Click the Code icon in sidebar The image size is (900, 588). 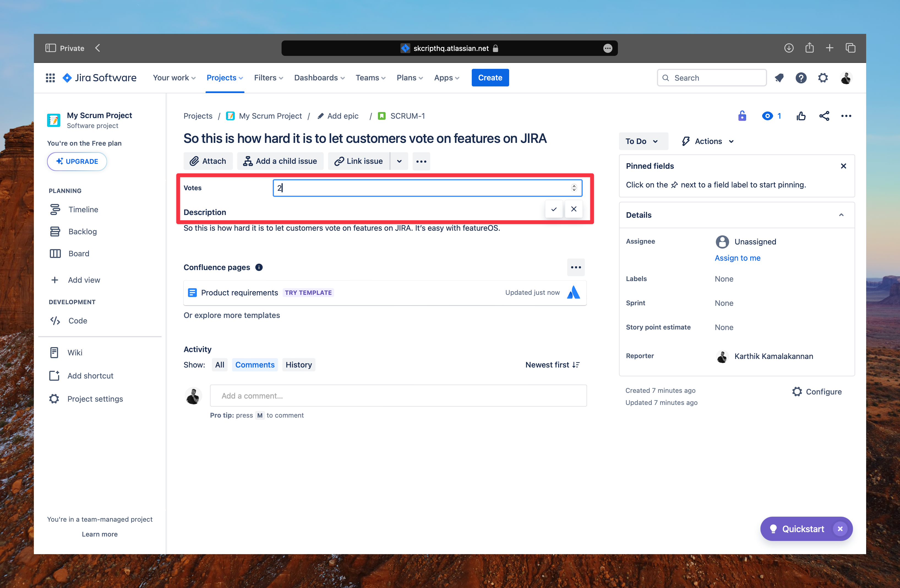click(x=55, y=320)
